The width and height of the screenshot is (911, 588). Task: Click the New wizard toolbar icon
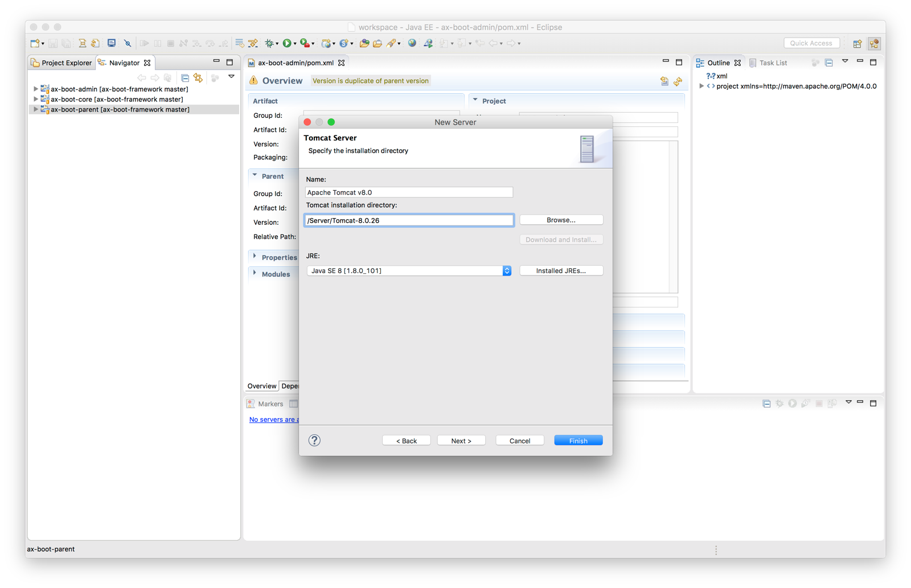pyautogui.click(x=35, y=43)
